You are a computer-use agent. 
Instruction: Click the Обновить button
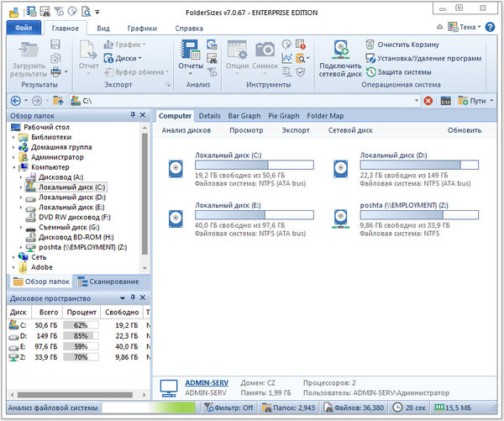(464, 130)
